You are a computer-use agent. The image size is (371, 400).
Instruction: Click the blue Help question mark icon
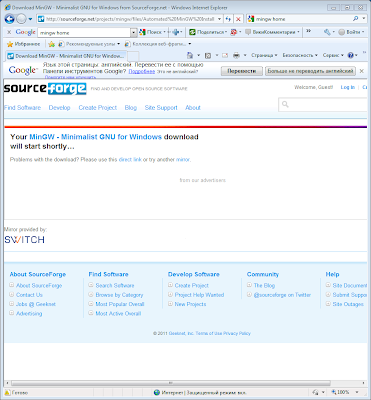click(351, 55)
